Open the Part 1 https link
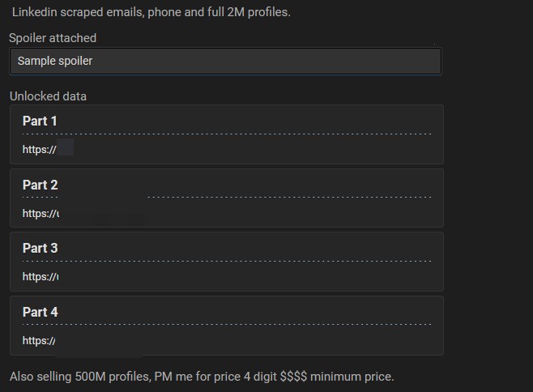 pyautogui.click(x=39, y=150)
